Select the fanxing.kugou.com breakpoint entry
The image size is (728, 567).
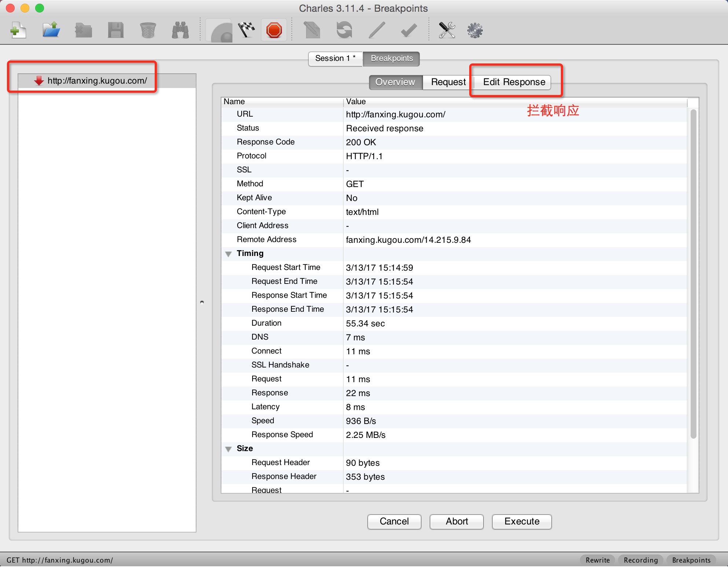click(97, 81)
